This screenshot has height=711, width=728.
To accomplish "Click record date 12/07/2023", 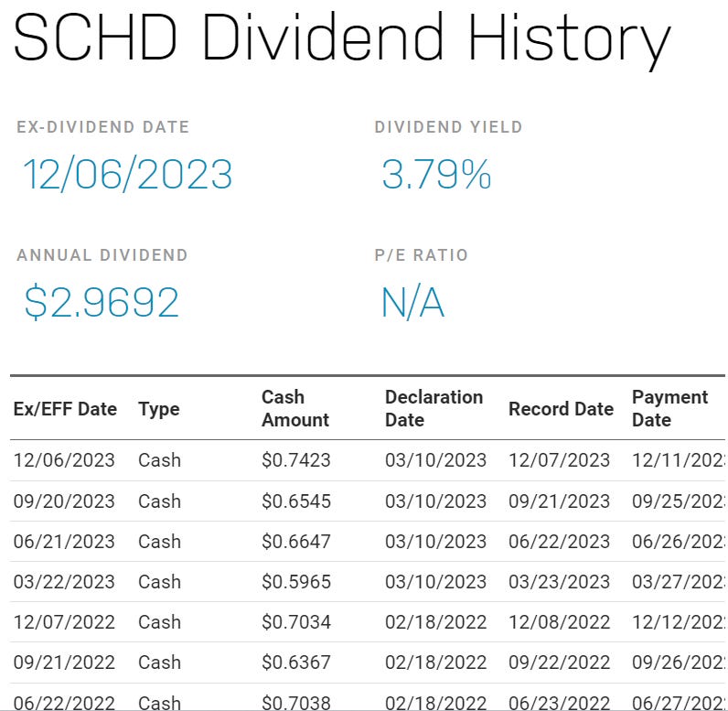I will (559, 460).
